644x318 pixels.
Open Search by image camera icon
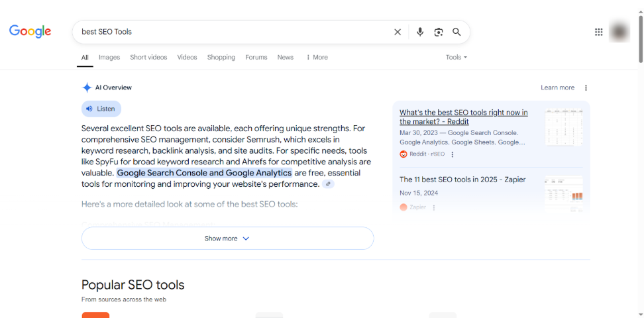(x=438, y=32)
